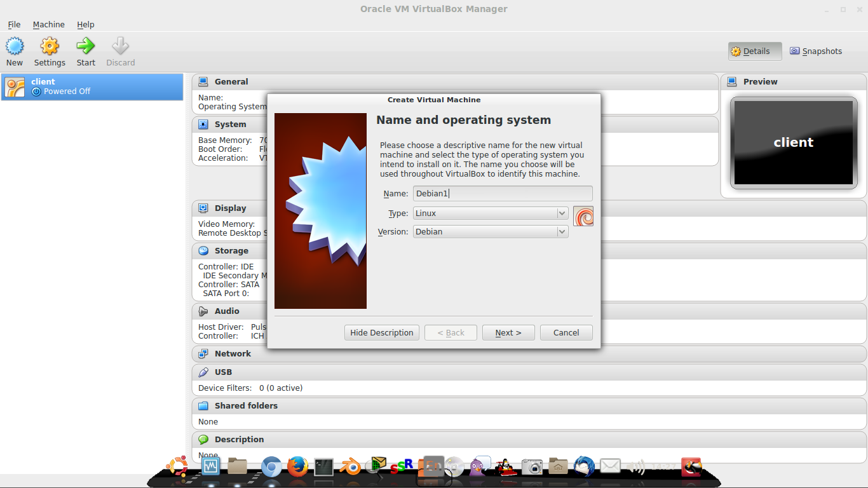868x488 pixels.
Task: Switch to the Details view
Action: point(755,51)
